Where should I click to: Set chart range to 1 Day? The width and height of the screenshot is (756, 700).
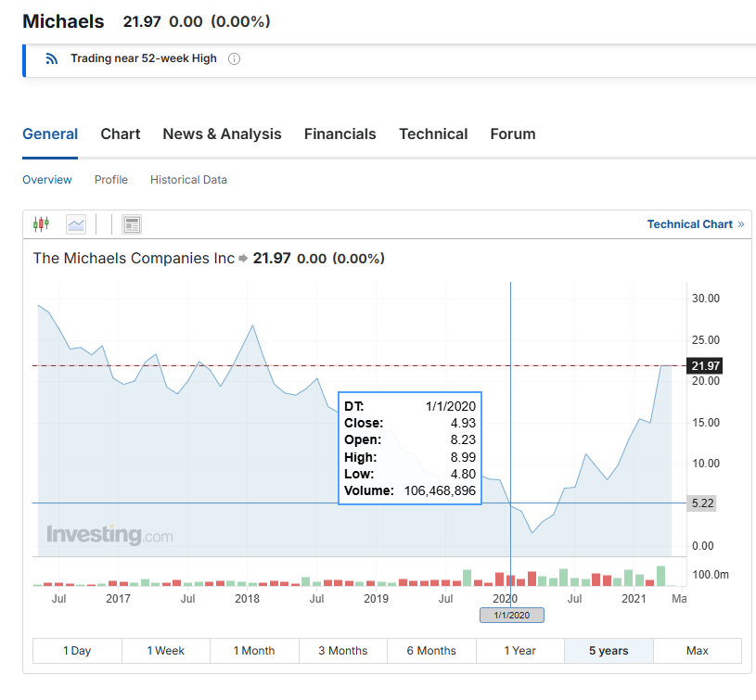(77, 651)
